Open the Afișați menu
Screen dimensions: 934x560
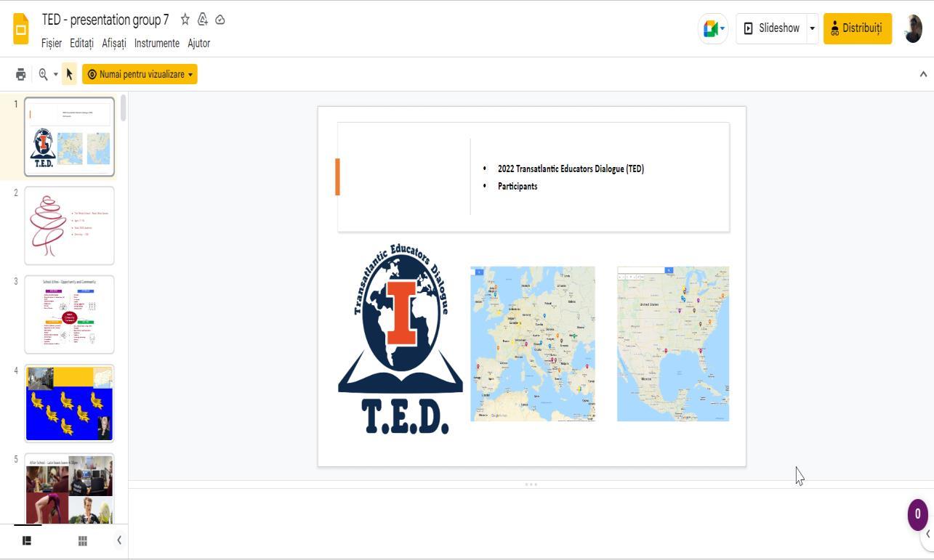(x=114, y=43)
